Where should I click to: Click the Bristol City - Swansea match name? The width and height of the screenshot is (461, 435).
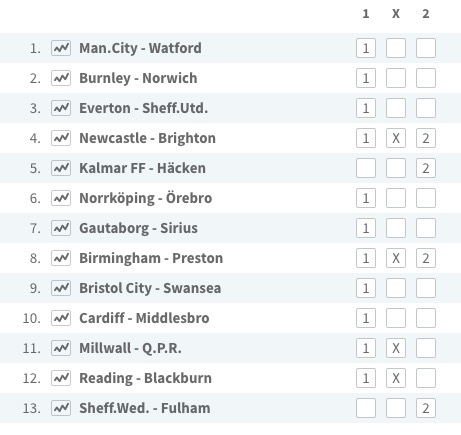pyautogui.click(x=150, y=288)
